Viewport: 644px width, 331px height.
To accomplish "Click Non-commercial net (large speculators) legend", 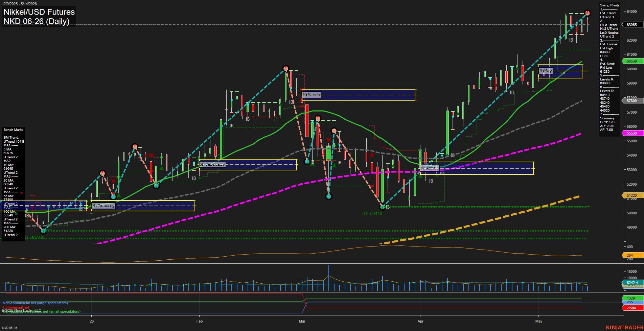I will pyautogui.click(x=35, y=303).
